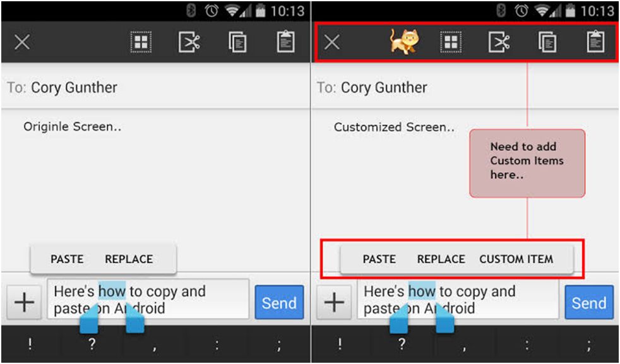Viewport: 620px width, 364px height.
Task: Tap Bluetooth icon in Customized status bar
Action: 501,11
